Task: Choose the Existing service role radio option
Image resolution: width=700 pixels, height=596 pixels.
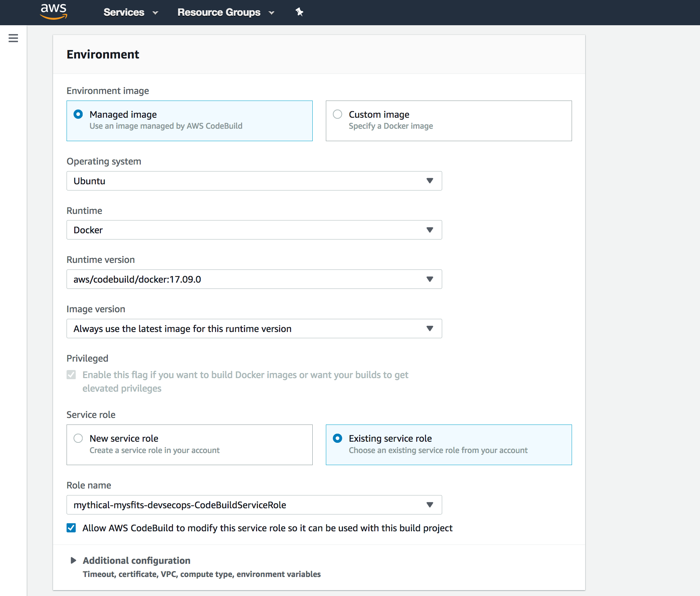Action: [338, 438]
